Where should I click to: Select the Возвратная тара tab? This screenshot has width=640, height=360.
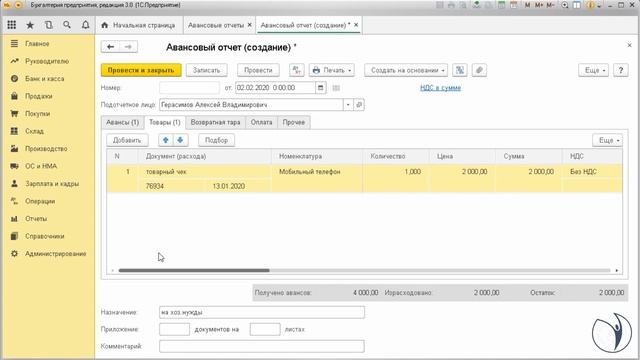[216, 122]
